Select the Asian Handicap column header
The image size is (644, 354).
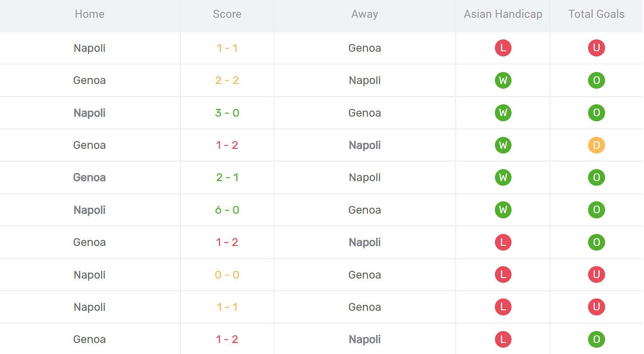503,14
